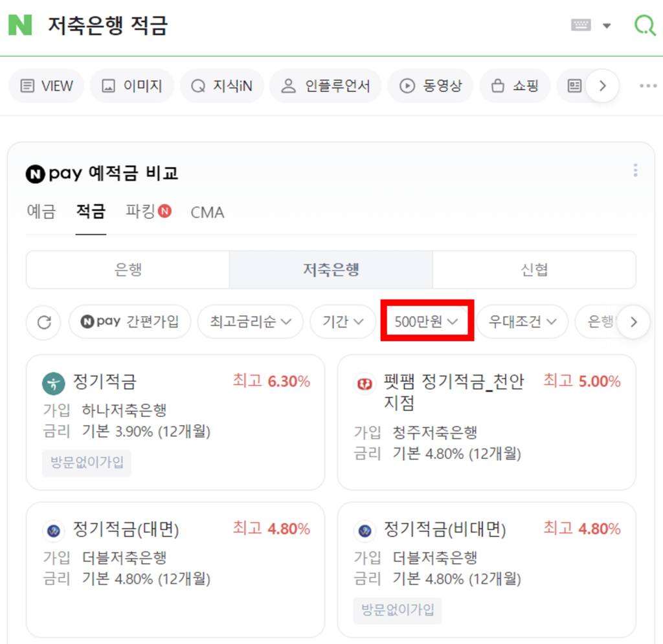
Task: Open the 이미지 search tab
Action: tap(132, 86)
